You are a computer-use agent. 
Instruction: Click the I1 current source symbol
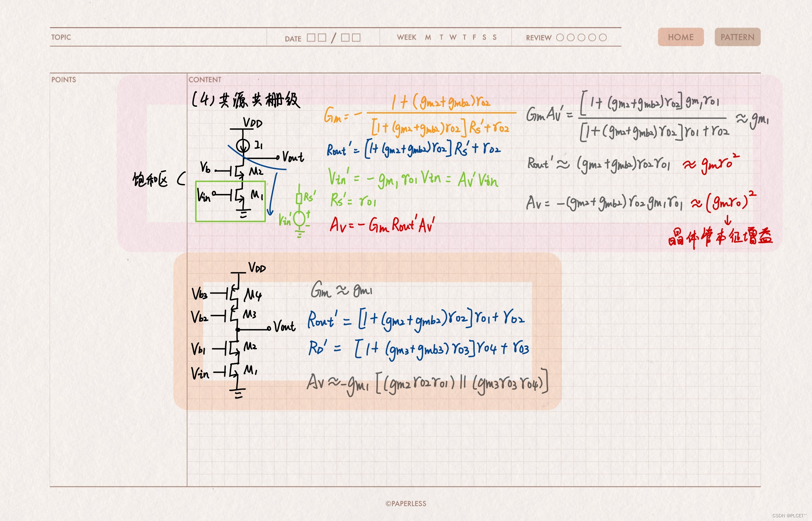tap(243, 145)
